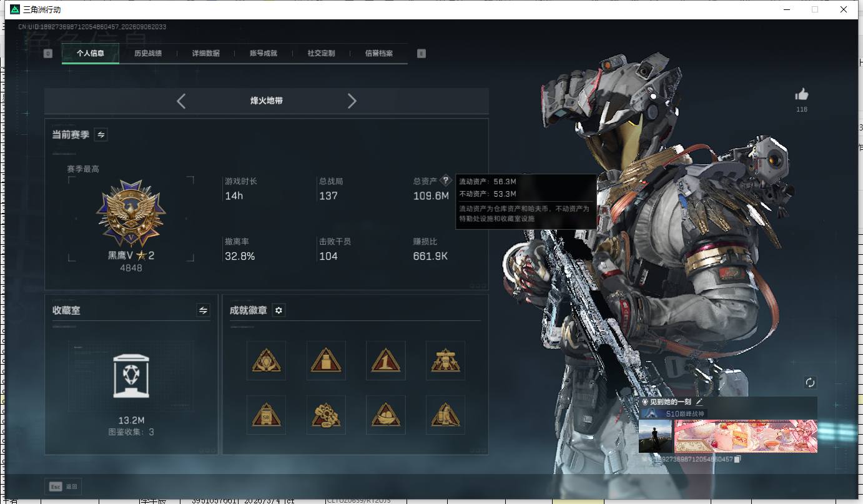Select the badge showing a bowl with eggs
The image size is (863, 504).
click(x=386, y=415)
